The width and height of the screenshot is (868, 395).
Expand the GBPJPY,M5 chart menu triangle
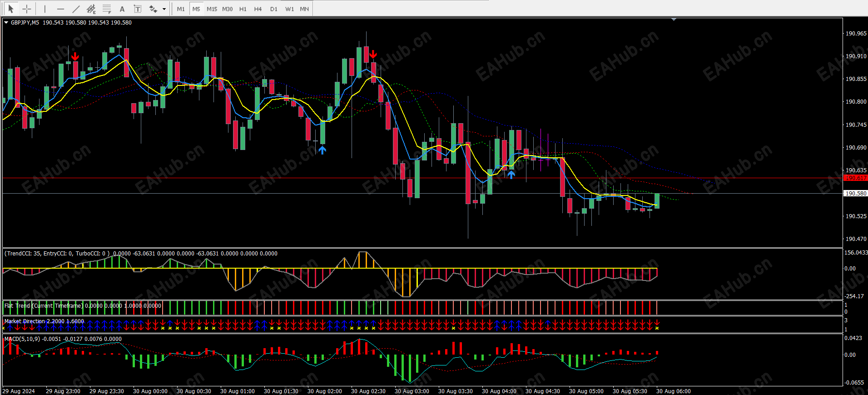[6, 22]
